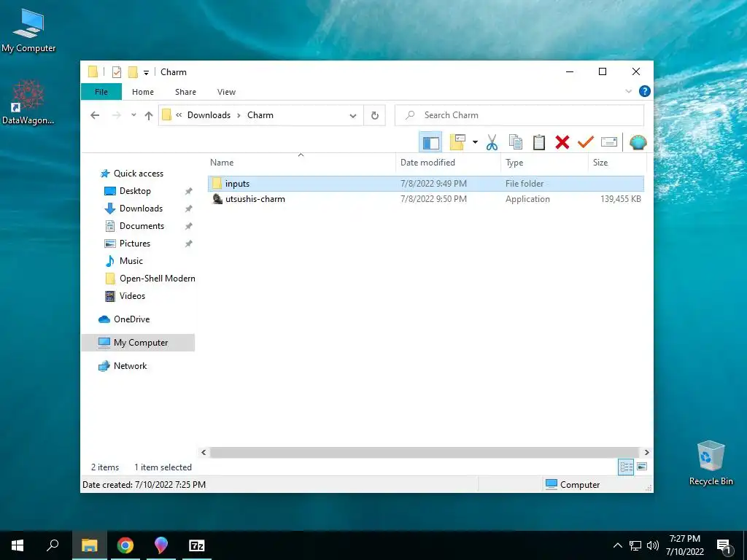Click the scroll left arrow
Image resolution: width=747 pixels, height=560 pixels.
pyautogui.click(x=204, y=452)
